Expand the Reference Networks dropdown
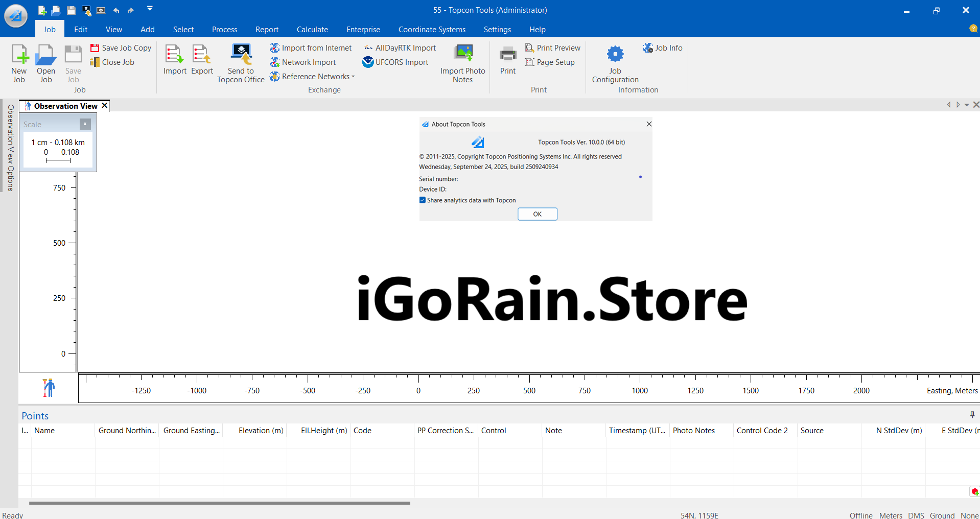 click(353, 77)
